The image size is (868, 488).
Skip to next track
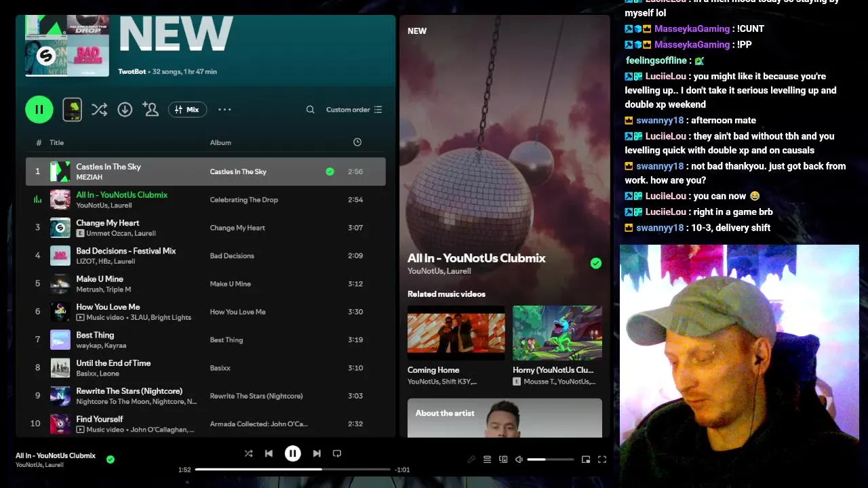click(x=317, y=453)
